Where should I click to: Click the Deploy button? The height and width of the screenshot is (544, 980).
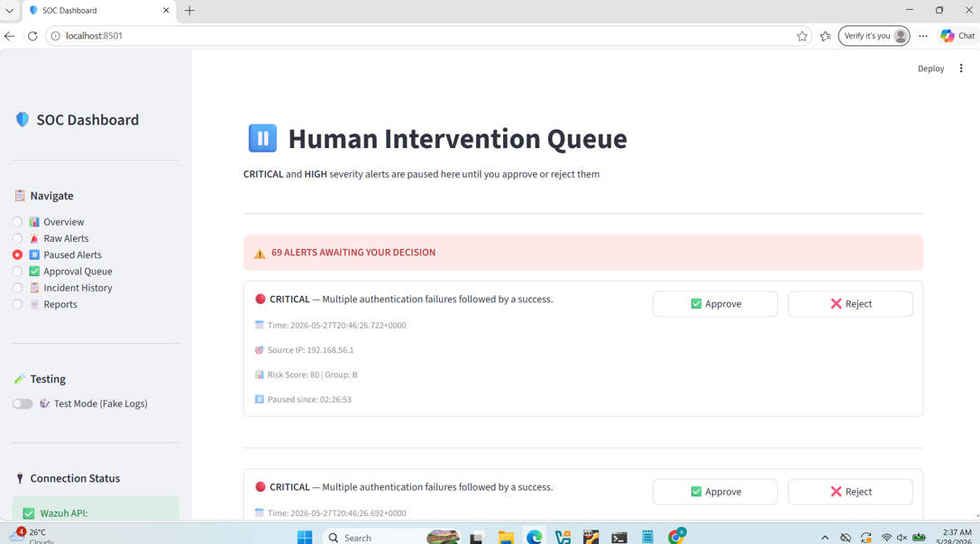coord(930,69)
